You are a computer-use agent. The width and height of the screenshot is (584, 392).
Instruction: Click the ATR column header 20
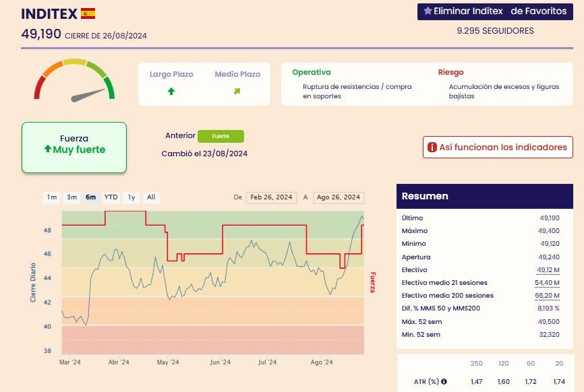click(559, 363)
